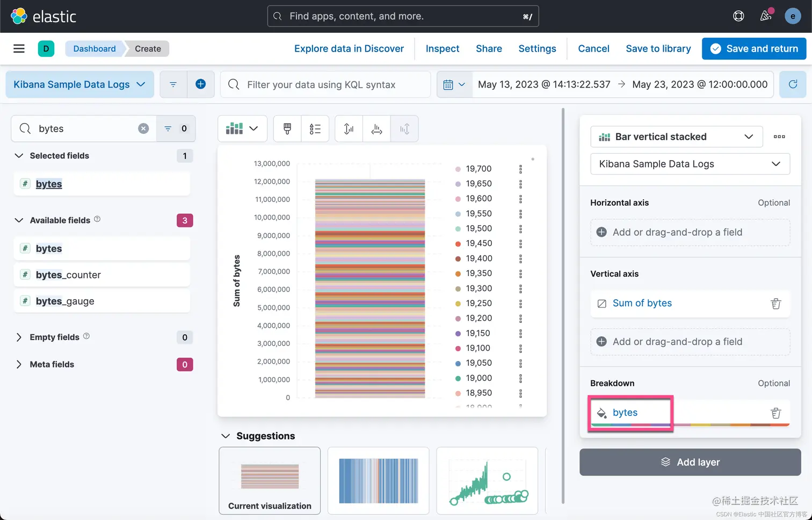
Task: Click the Cancel link
Action: pyautogui.click(x=593, y=49)
